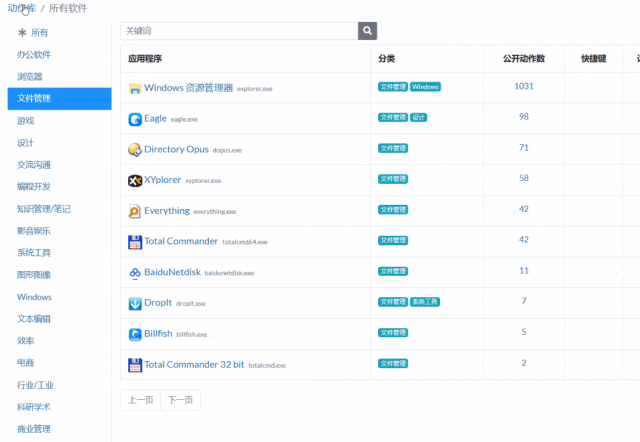This screenshot has height=442, width=640.
Task: Click the 快捷键 column header
Action: (593, 59)
